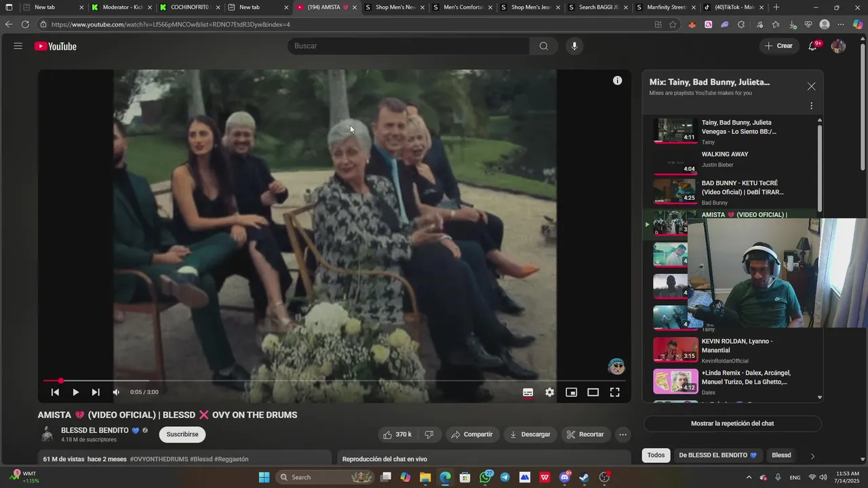Screen dimensions: 868x488
Task: Open player settings gear
Action: (x=549, y=392)
